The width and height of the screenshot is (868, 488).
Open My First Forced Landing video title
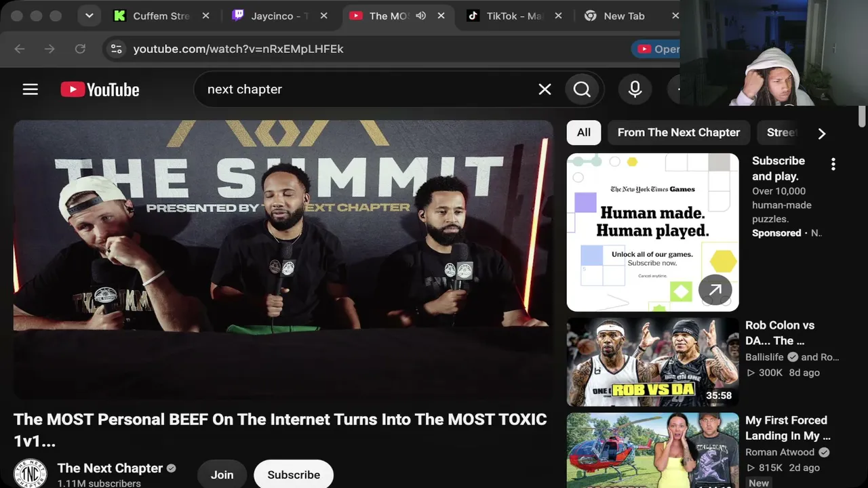(787, 428)
